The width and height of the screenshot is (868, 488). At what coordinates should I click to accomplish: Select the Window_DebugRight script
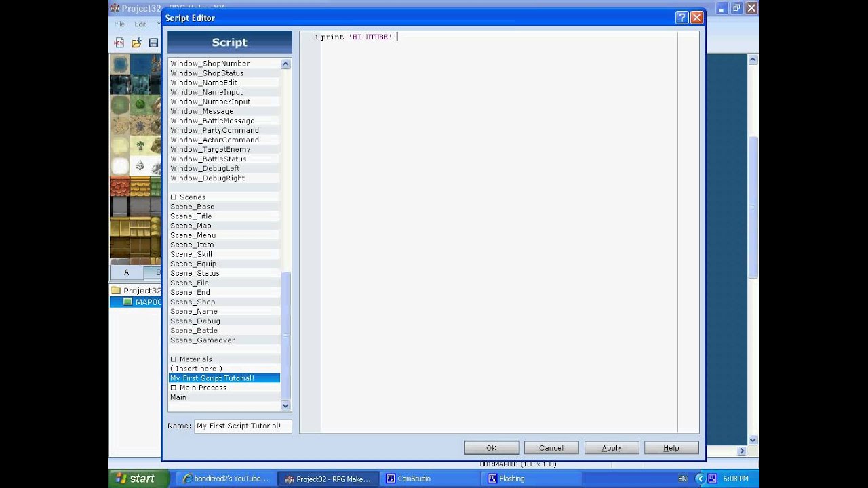(224, 178)
